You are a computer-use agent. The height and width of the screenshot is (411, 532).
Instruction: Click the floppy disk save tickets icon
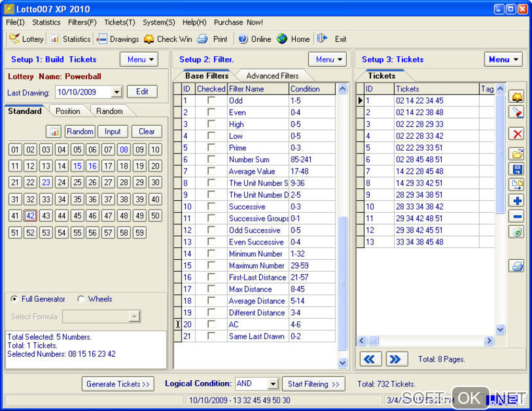coord(516,169)
